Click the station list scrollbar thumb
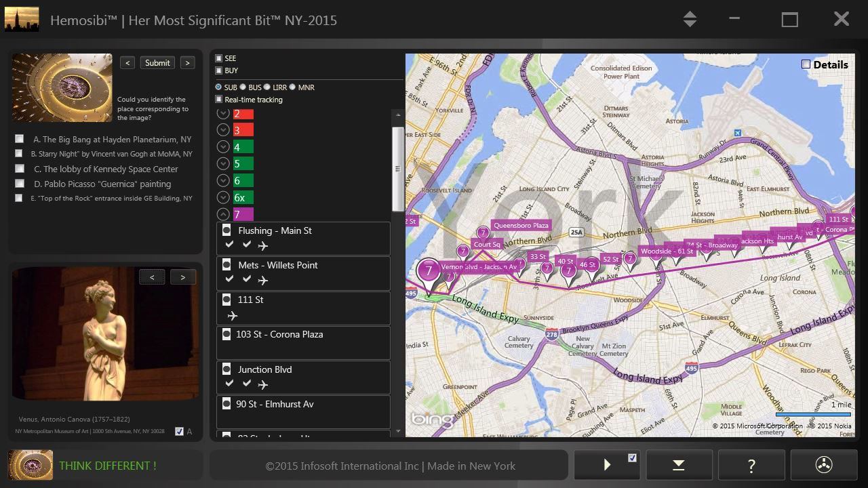This screenshot has width=868, height=488. pyautogui.click(x=398, y=169)
